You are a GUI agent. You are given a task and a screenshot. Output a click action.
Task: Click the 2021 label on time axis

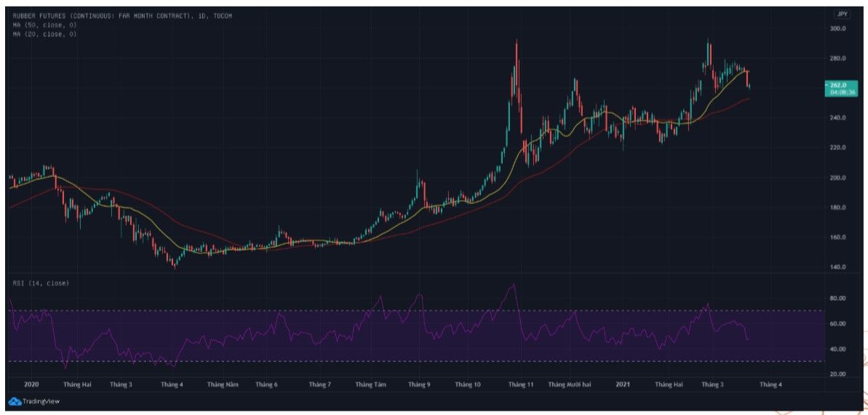[x=623, y=384]
